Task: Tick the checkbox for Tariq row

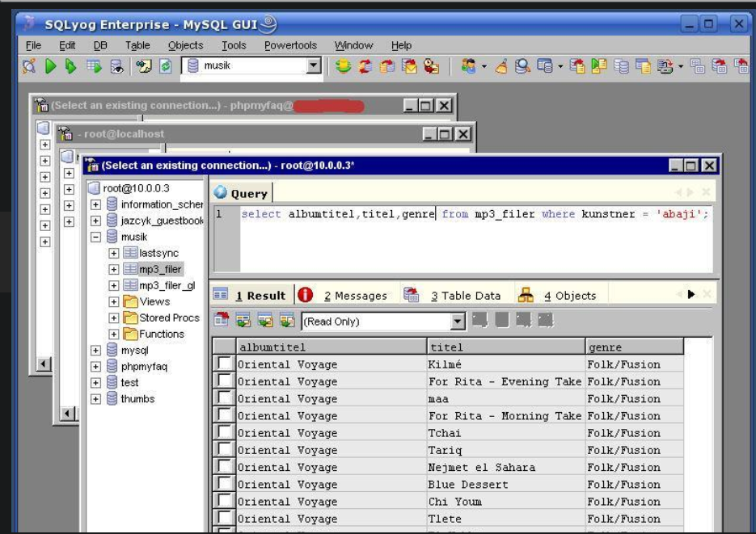Action: click(x=225, y=449)
